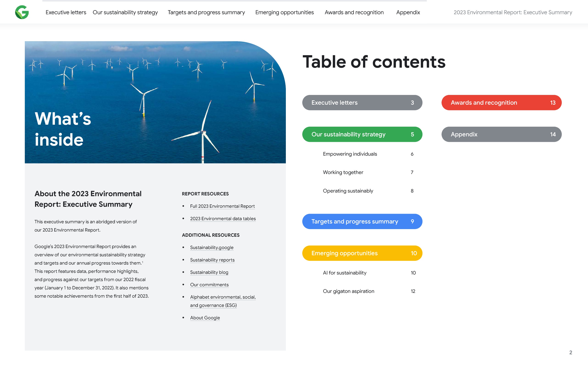Viewport: 588px width, 367px height.
Task: Click the gray Appendix contents pill
Action: [x=501, y=134]
